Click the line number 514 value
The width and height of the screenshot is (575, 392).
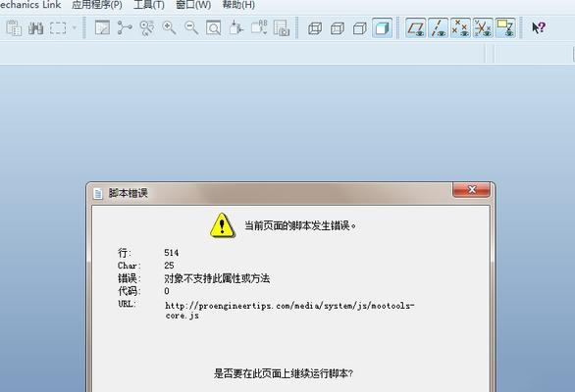[x=172, y=253]
